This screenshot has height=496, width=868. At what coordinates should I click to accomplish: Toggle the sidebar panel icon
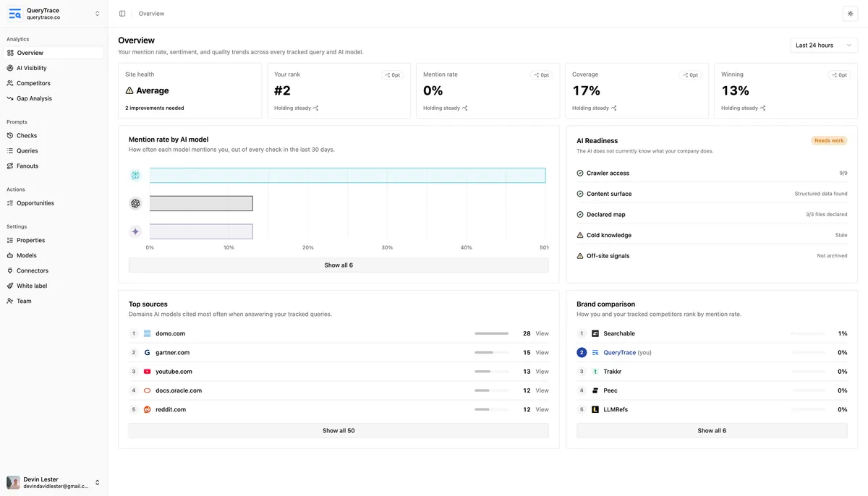(x=122, y=14)
